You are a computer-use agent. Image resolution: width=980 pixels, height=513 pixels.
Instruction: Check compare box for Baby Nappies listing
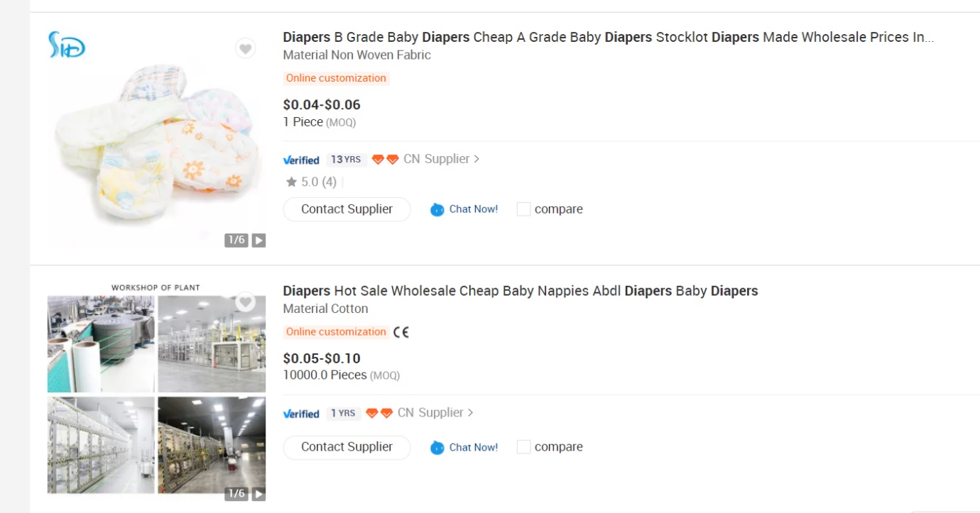tap(523, 447)
